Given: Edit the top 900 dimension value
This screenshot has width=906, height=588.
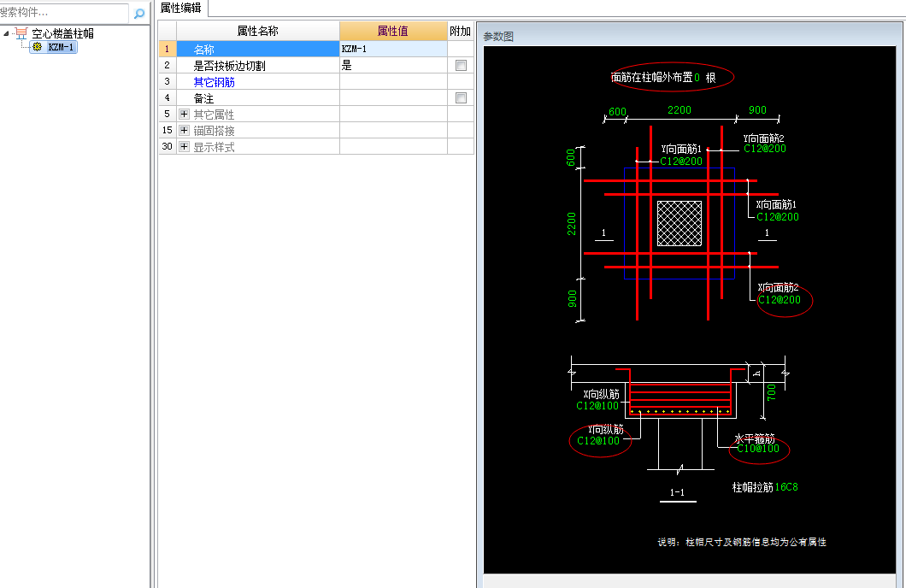Looking at the screenshot, I should coord(757,109).
